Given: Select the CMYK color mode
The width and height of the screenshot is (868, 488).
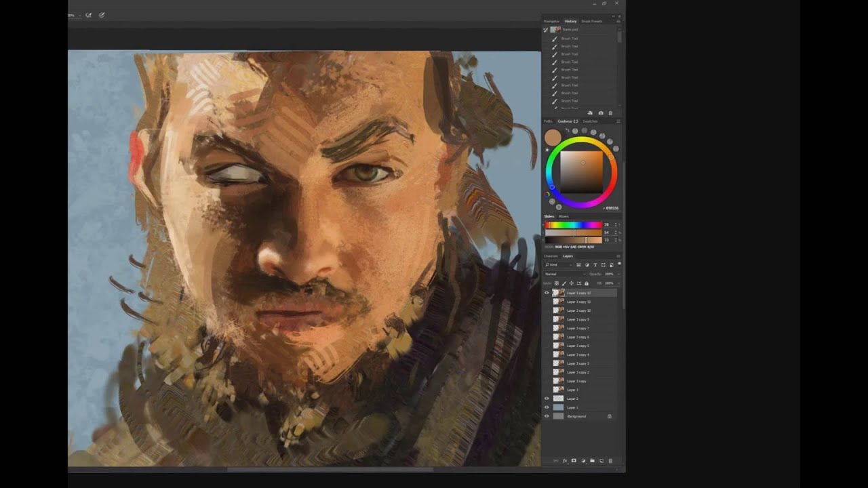Looking at the screenshot, I should pyautogui.click(x=582, y=247).
